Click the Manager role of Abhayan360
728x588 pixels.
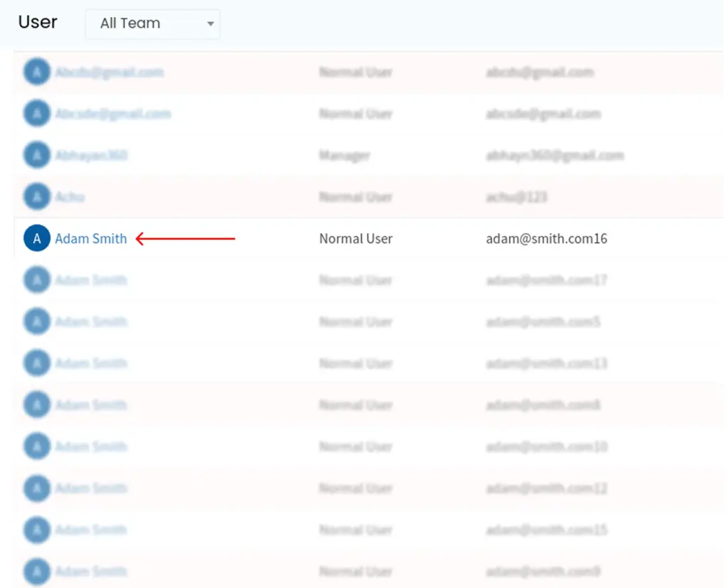(344, 155)
